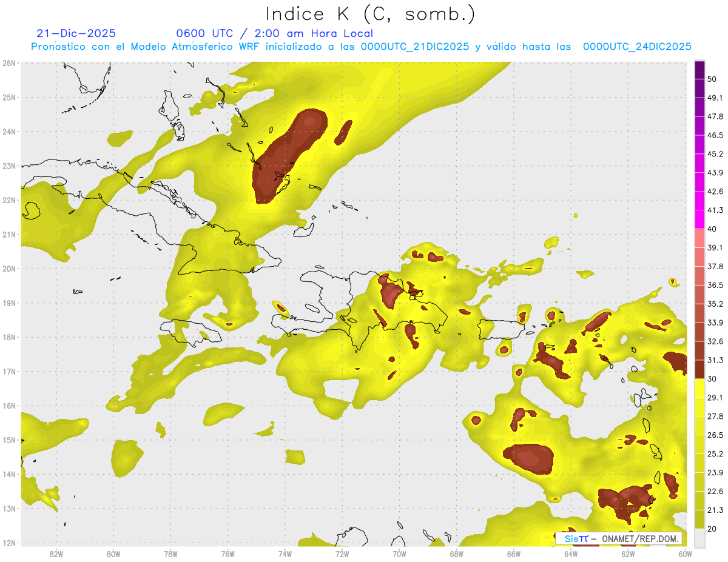
Task: Click latitude label "25N"
Action: click(9, 97)
